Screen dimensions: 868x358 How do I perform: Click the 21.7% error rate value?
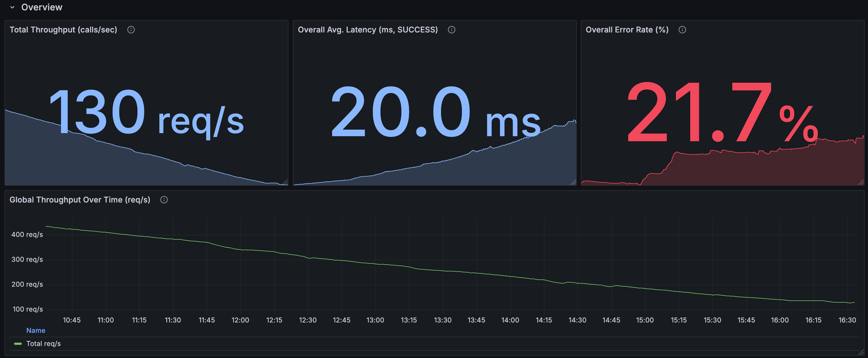(x=723, y=113)
